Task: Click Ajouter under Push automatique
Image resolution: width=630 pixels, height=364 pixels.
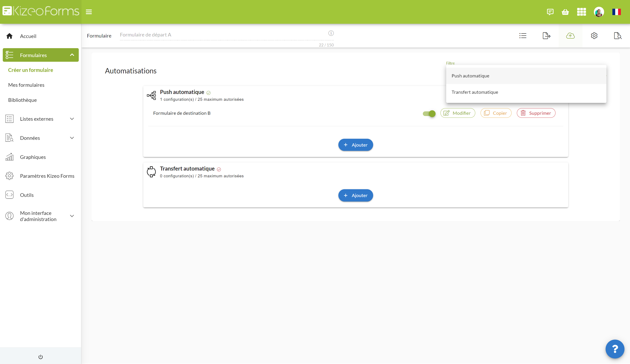Action: (x=356, y=145)
